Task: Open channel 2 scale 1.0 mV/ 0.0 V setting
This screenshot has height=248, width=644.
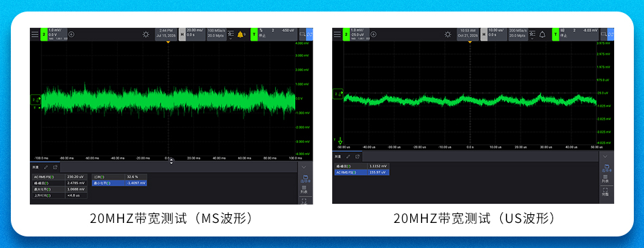Action: point(58,35)
